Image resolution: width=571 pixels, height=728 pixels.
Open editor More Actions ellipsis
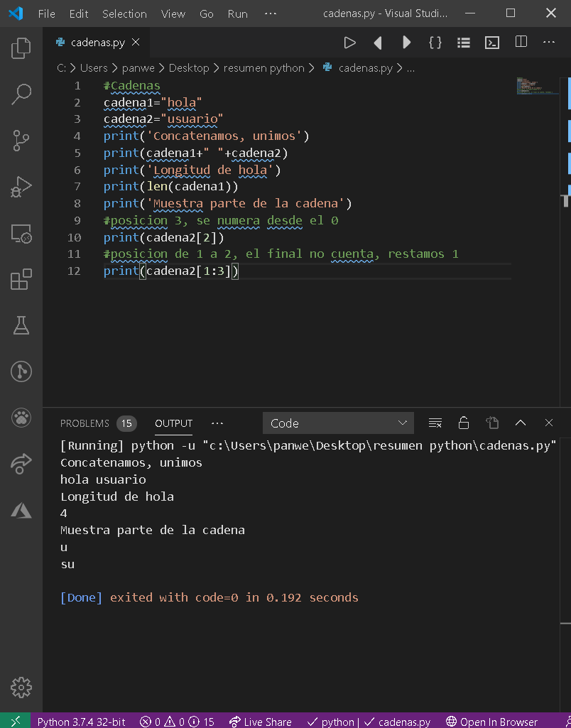tap(549, 42)
